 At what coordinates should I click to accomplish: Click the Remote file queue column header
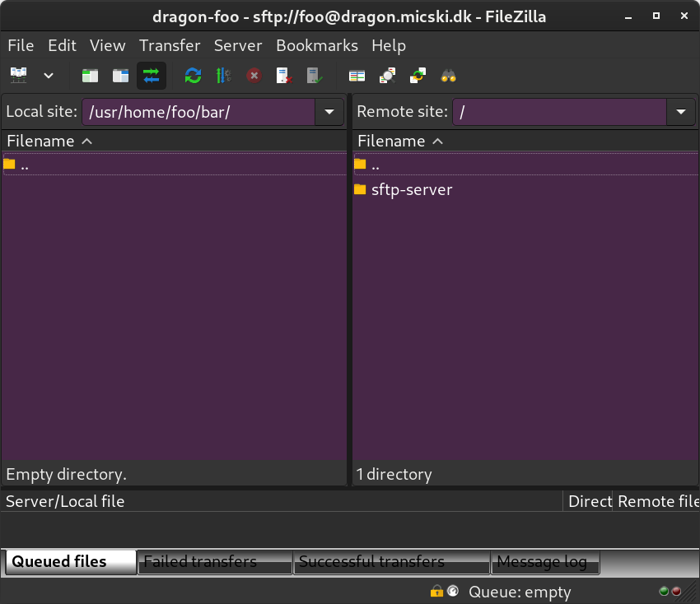click(x=656, y=501)
